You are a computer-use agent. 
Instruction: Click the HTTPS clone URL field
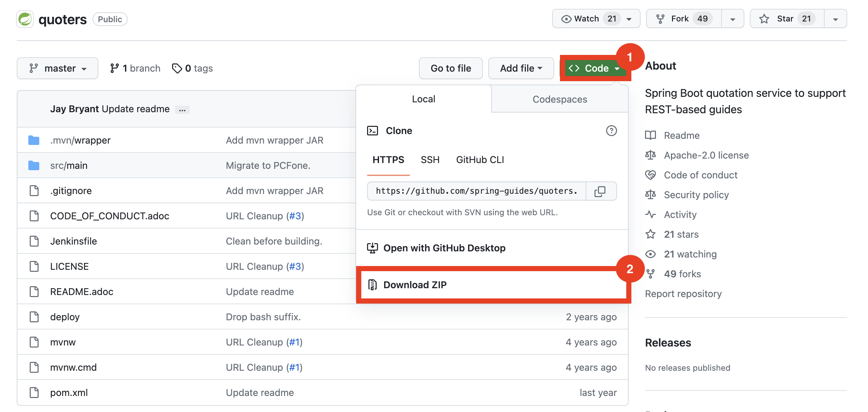pyautogui.click(x=477, y=191)
